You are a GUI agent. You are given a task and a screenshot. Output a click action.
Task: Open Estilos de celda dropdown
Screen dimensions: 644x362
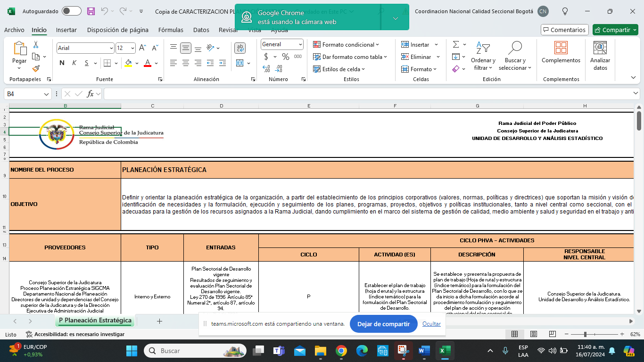coord(339,69)
